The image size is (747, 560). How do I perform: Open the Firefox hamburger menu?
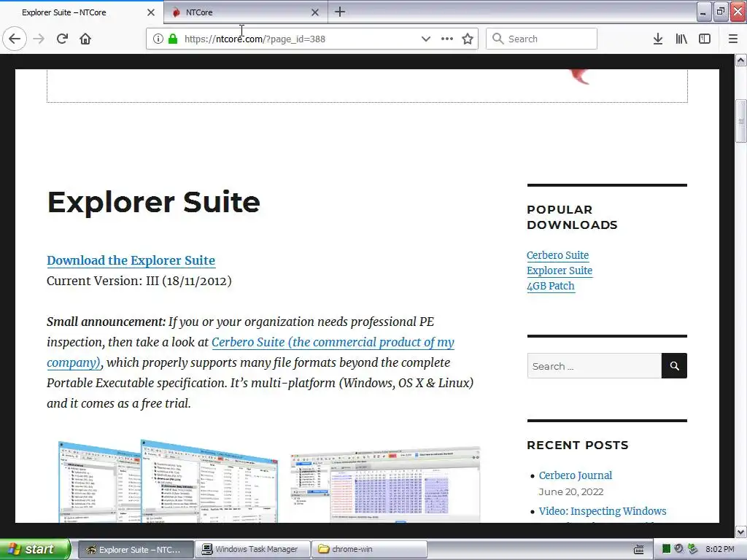tap(733, 39)
